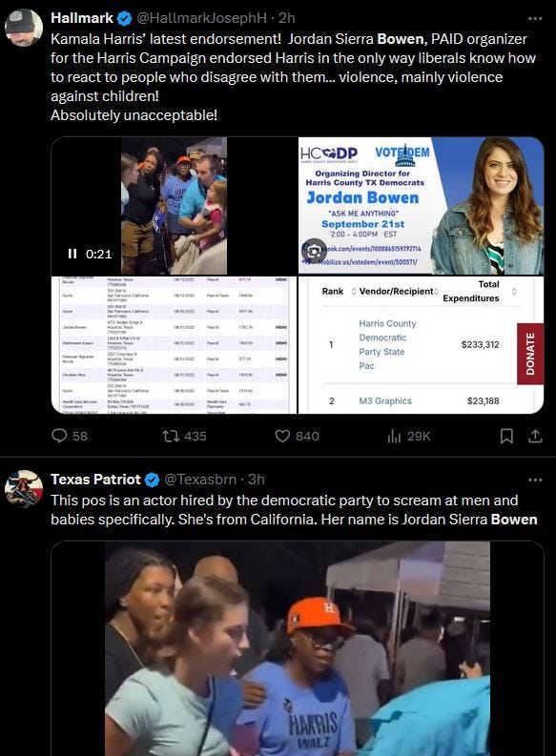The image size is (556, 756).
Task: Open the @HallmarkJosephH handle link
Action: (201, 18)
